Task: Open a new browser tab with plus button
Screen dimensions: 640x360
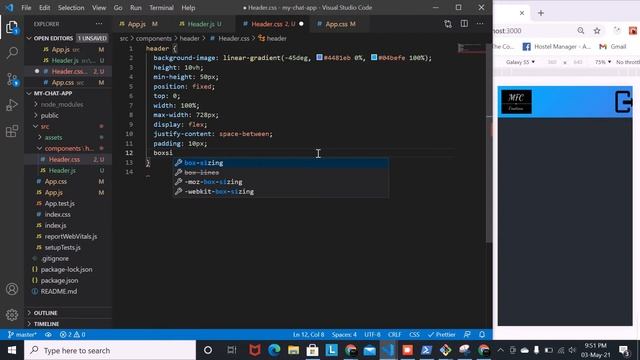Action: [541, 13]
